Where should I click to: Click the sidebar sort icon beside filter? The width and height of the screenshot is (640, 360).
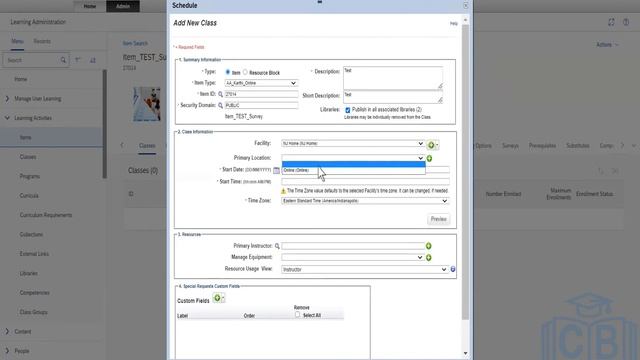click(x=93, y=60)
